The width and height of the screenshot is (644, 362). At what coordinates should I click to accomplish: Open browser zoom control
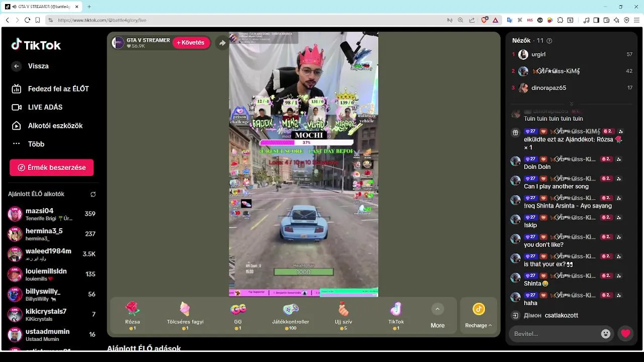460,20
